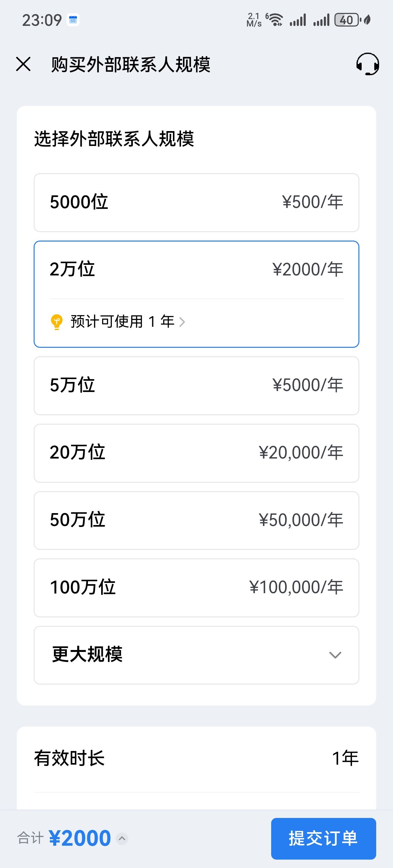The height and width of the screenshot is (868, 393).
Task: Select the 5000位 plan option
Action: pyautogui.click(x=196, y=202)
